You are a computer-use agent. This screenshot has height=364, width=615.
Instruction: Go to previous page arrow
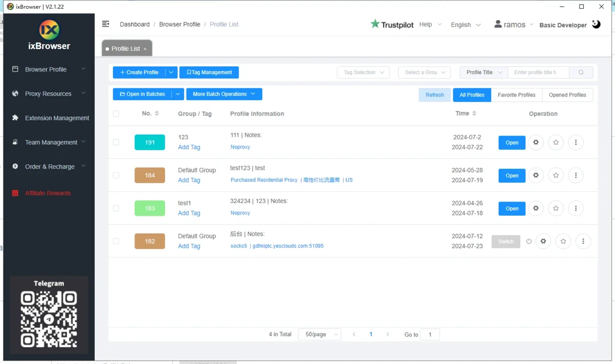pos(354,334)
